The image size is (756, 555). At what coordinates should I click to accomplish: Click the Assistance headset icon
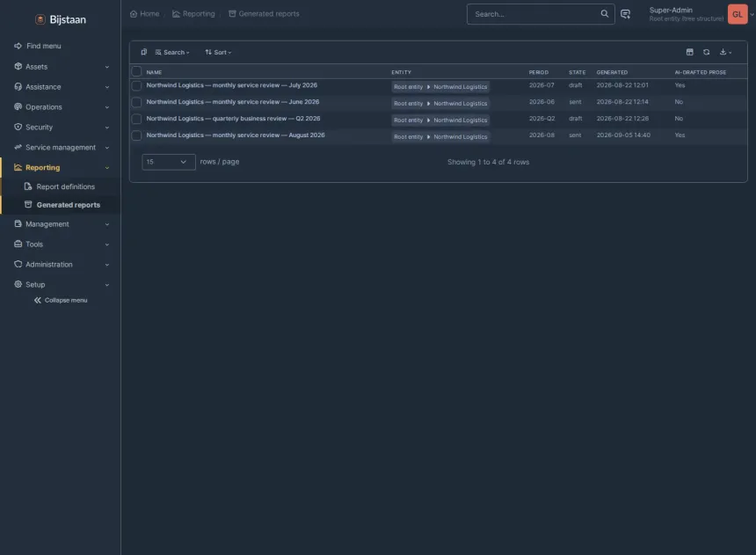(18, 86)
